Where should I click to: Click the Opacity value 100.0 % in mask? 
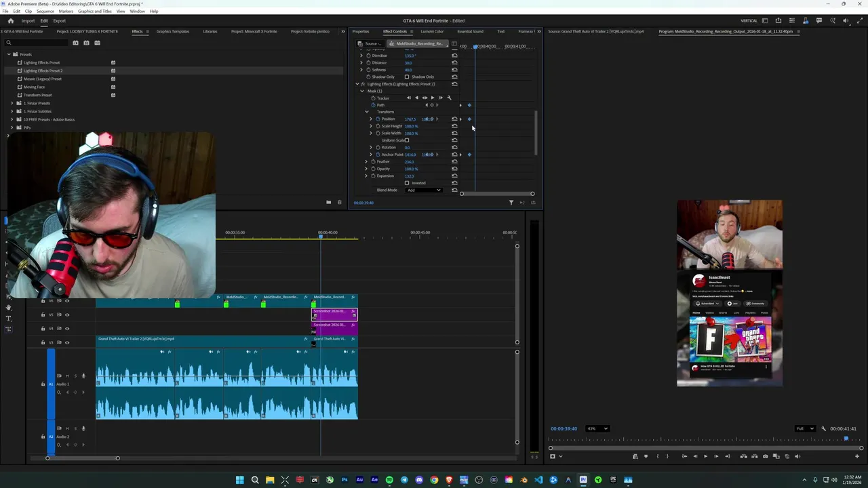411,169
